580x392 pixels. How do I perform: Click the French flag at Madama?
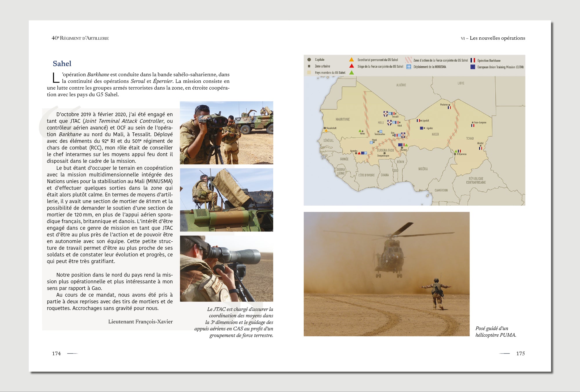449,107
